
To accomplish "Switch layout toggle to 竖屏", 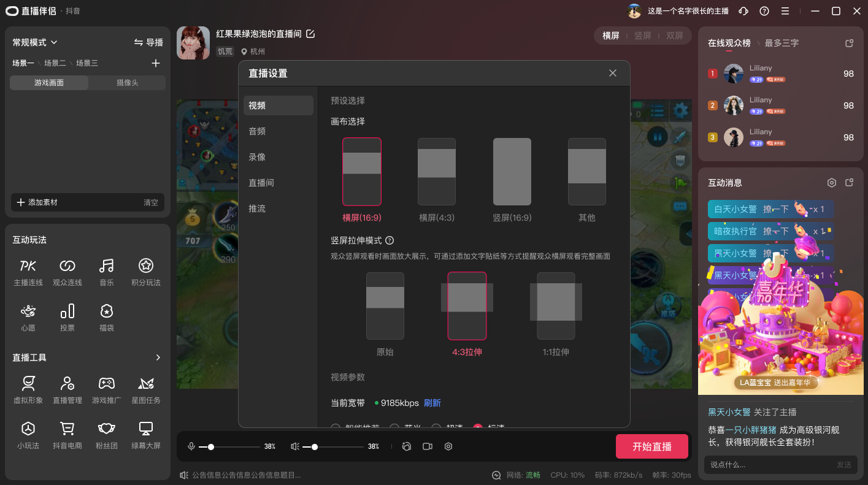I will [x=643, y=36].
